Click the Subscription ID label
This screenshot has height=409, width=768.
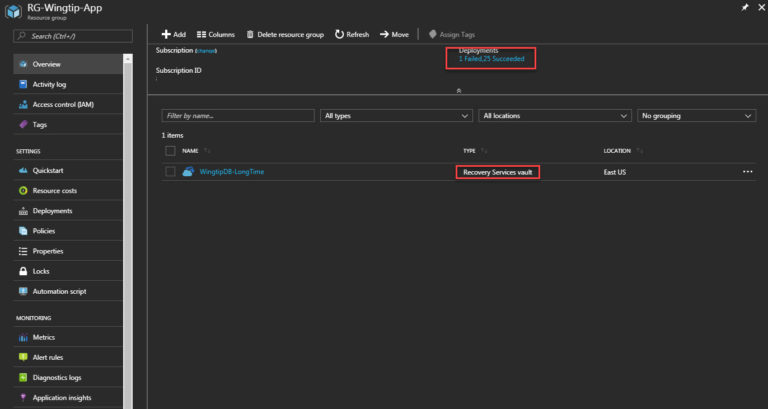[x=178, y=71]
